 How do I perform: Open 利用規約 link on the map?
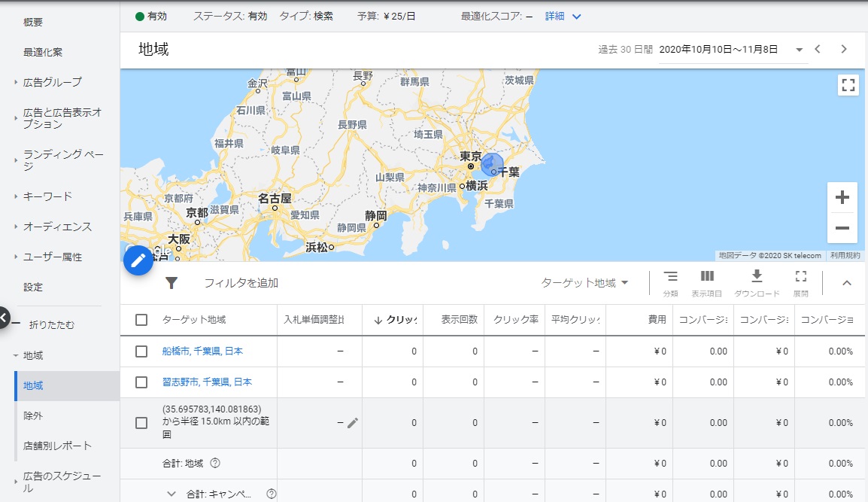click(x=845, y=255)
